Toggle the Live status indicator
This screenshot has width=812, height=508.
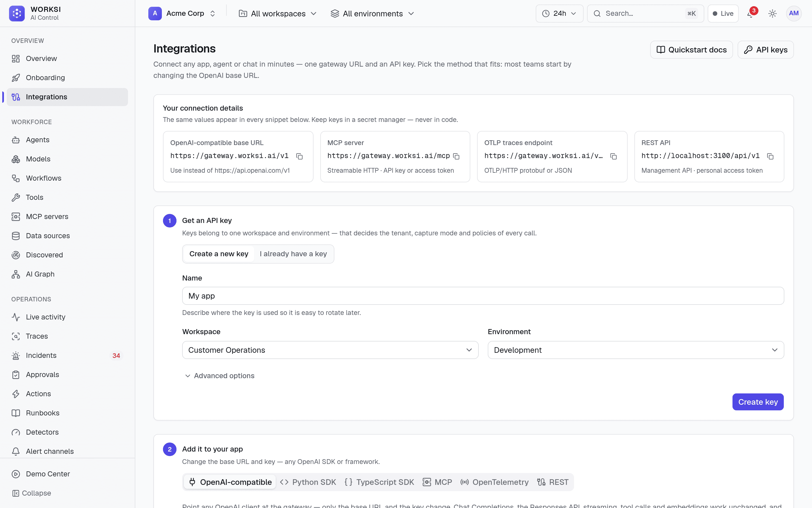(x=723, y=14)
